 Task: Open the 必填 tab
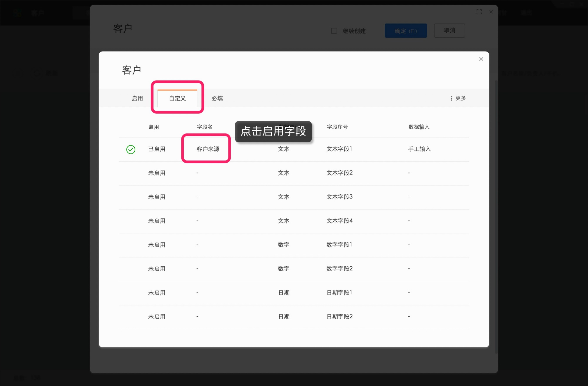[217, 98]
